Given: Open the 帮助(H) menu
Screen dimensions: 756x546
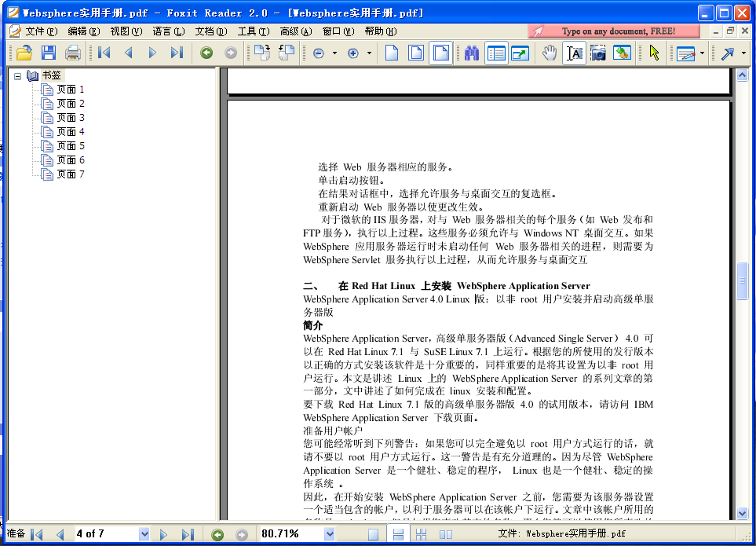Looking at the screenshot, I should (x=381, y=31).
